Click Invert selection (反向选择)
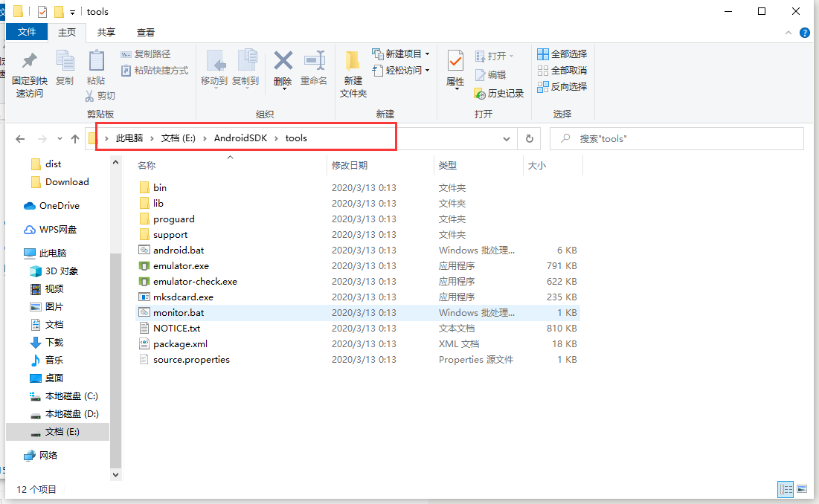This screenshot has width=819, height=504. tap(562, 87)
